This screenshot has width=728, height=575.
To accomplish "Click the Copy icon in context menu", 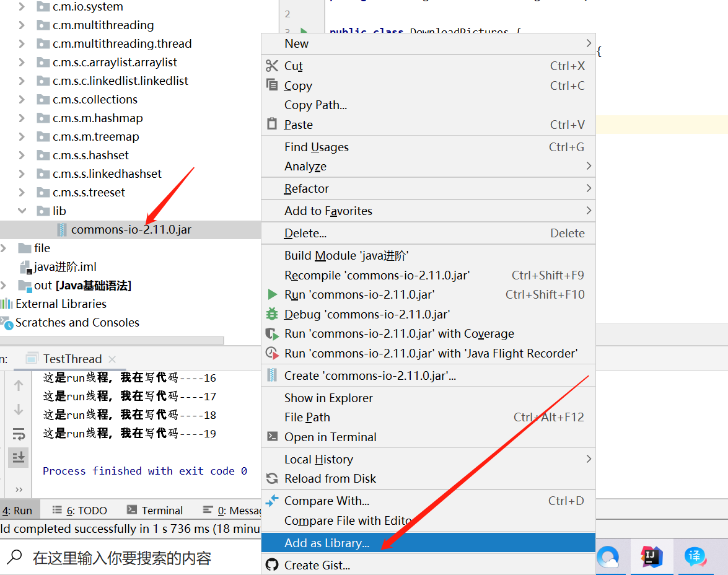I will click(272, 85).
